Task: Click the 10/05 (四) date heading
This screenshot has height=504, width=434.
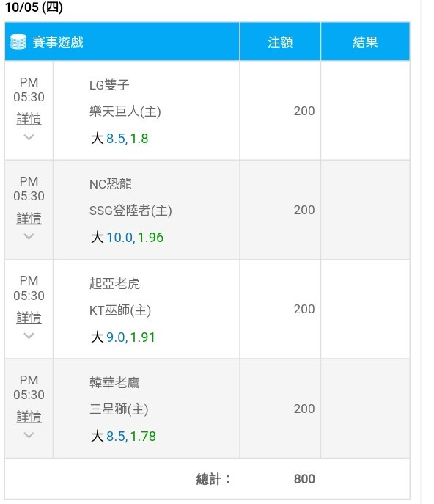Action: (34, 7)
